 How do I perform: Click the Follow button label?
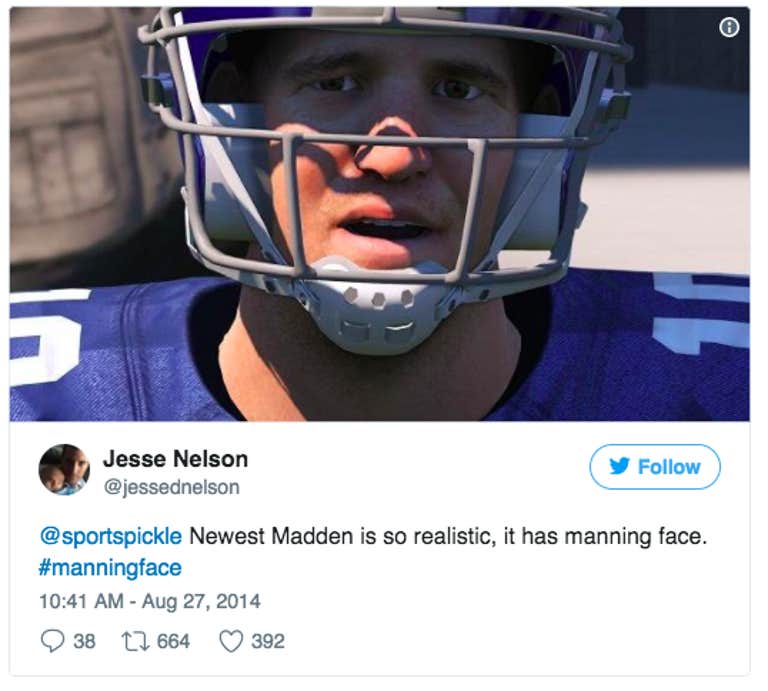tap(669, 467)
